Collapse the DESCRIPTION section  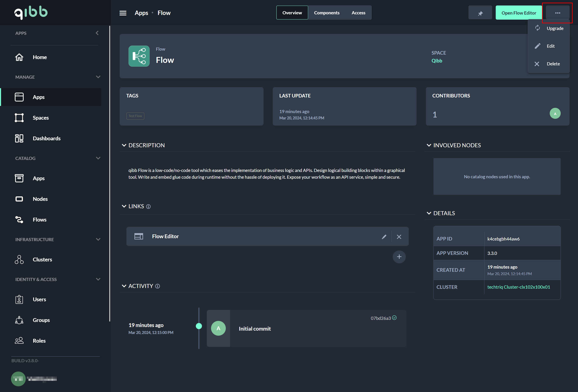(x=124, y=145)
